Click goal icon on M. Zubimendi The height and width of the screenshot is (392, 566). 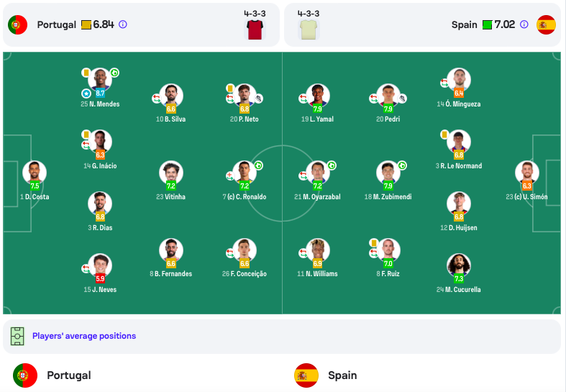click(402, 165)
